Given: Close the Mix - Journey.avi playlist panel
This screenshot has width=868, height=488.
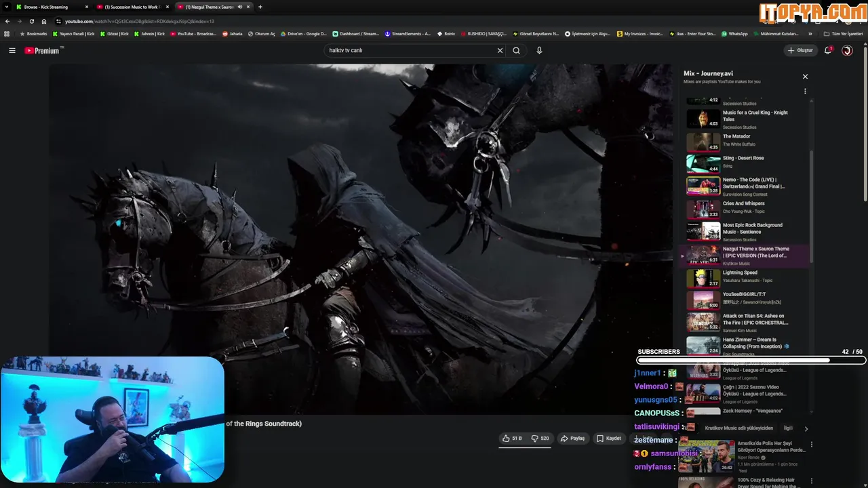Looking at the screenshot, I should tap(805, 77).
